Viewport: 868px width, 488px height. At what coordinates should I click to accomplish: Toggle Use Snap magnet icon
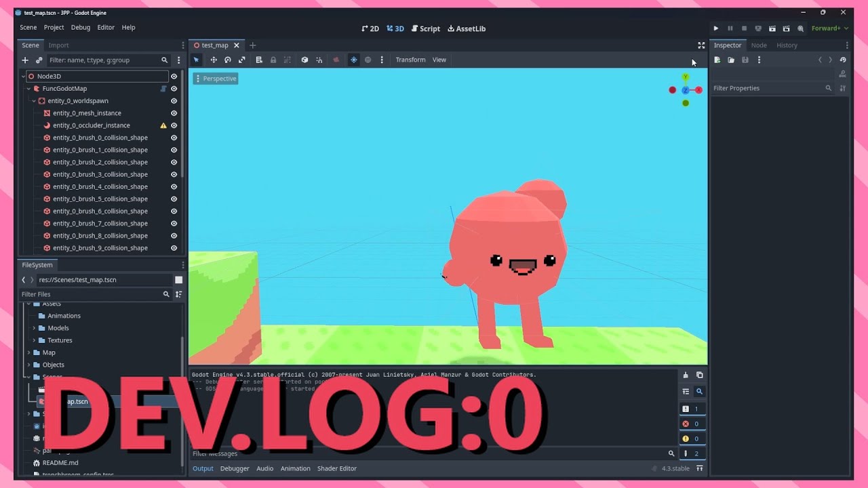[319, 60]
